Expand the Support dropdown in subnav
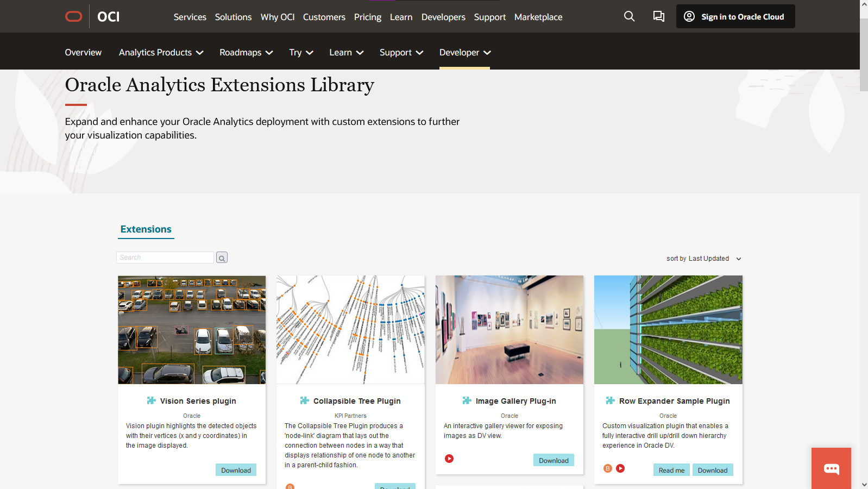Viewport: 868px width, 489px height. pos(401,52)
